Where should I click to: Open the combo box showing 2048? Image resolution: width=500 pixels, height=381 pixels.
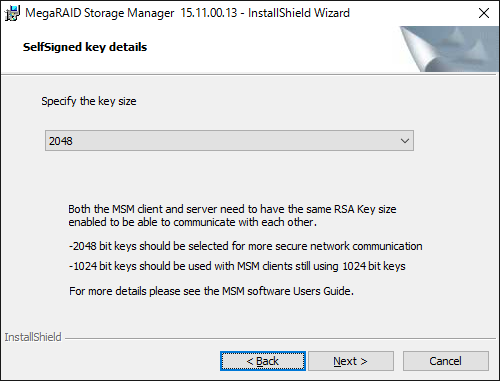click(x=229, y=141)
